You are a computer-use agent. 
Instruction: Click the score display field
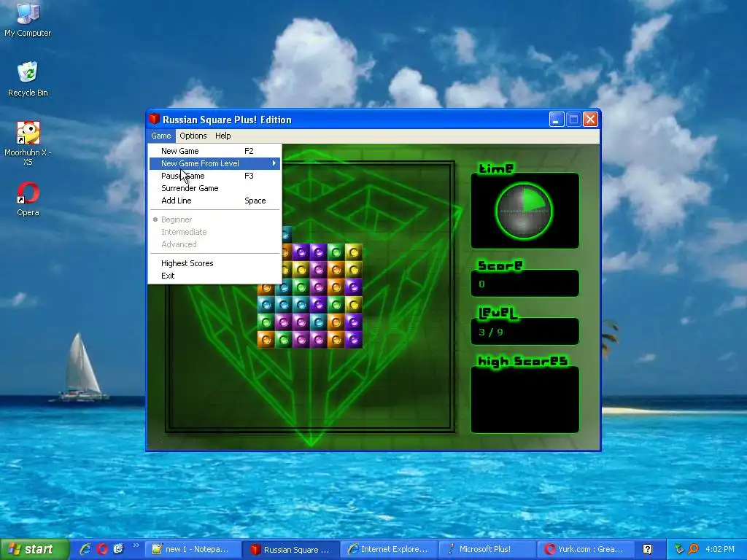525,284
